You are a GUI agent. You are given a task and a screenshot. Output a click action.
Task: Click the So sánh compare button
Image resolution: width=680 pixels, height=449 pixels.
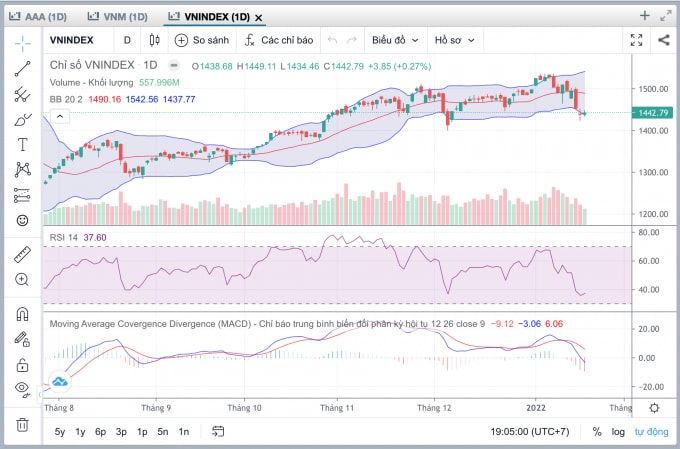point(202,40)
